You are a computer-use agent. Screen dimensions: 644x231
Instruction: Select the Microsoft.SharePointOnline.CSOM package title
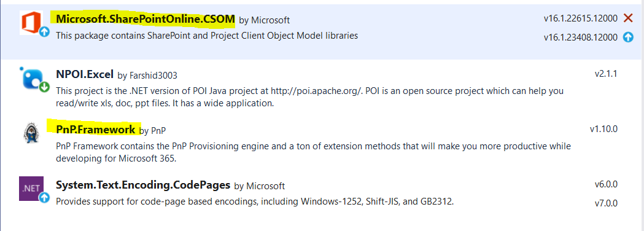pos(145,19)
